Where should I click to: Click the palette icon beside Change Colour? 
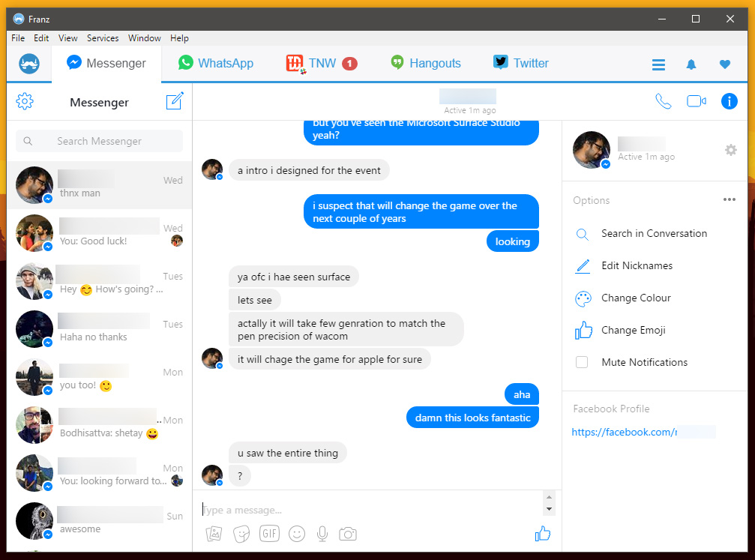583,298
